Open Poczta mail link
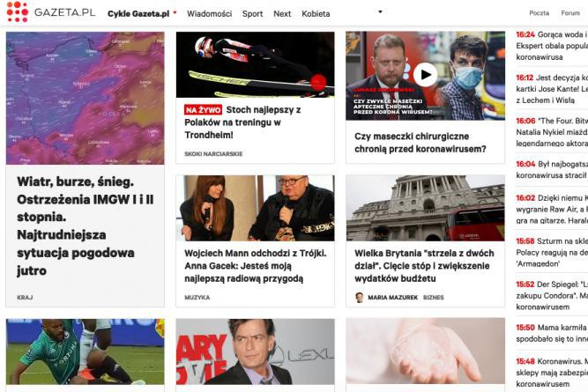 pos(540,13)
